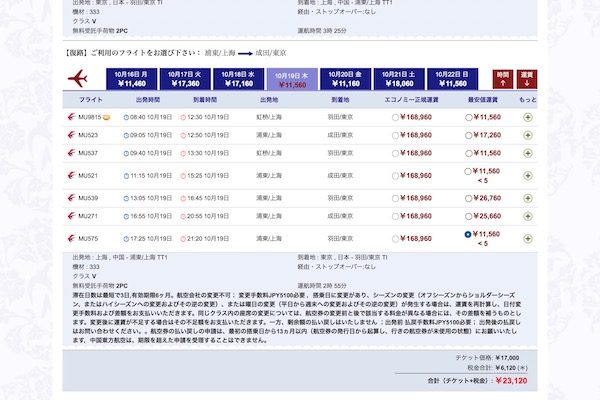Expand details for flight MU539
600x400 pixels.
coord(528,198)
